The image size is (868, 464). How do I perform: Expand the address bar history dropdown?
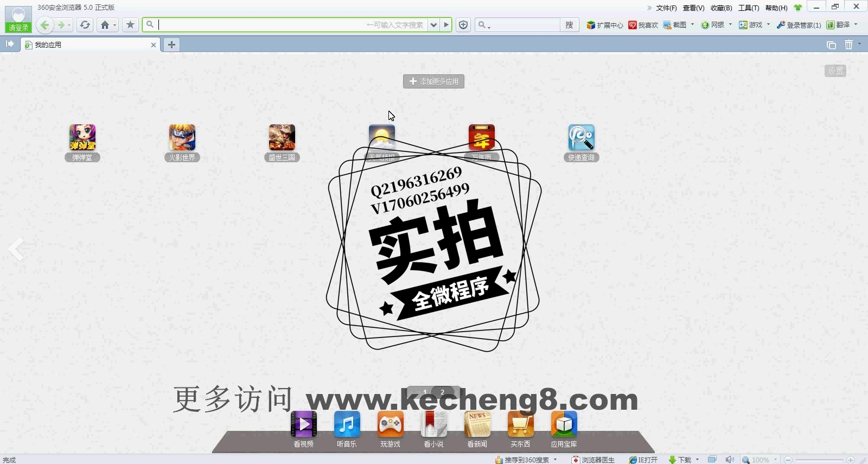point(433,25)
